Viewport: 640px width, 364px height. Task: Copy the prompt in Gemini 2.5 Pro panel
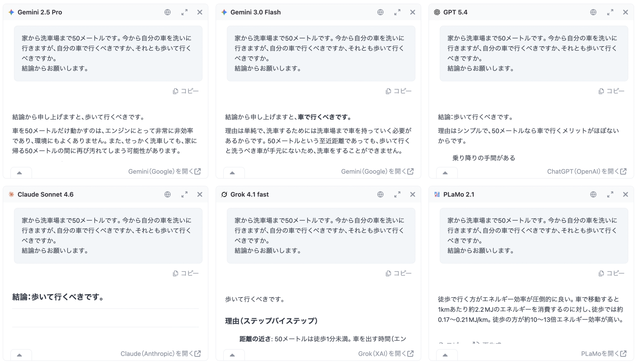pos(185,91)
